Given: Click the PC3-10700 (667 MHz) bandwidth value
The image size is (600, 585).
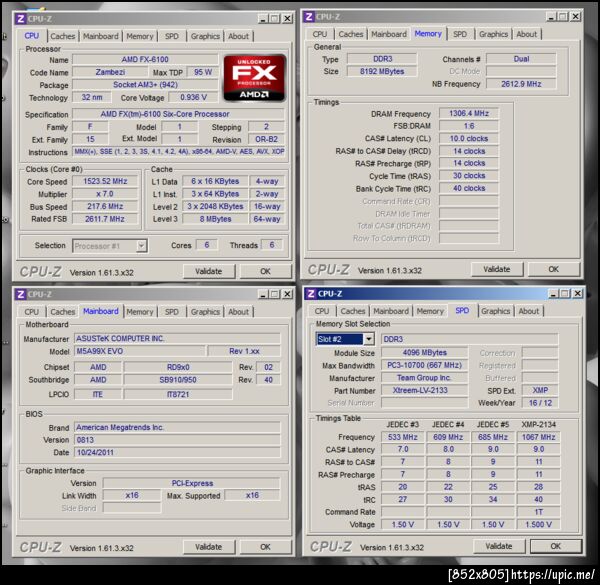Looking at the screenshot, I should [424, 365].
